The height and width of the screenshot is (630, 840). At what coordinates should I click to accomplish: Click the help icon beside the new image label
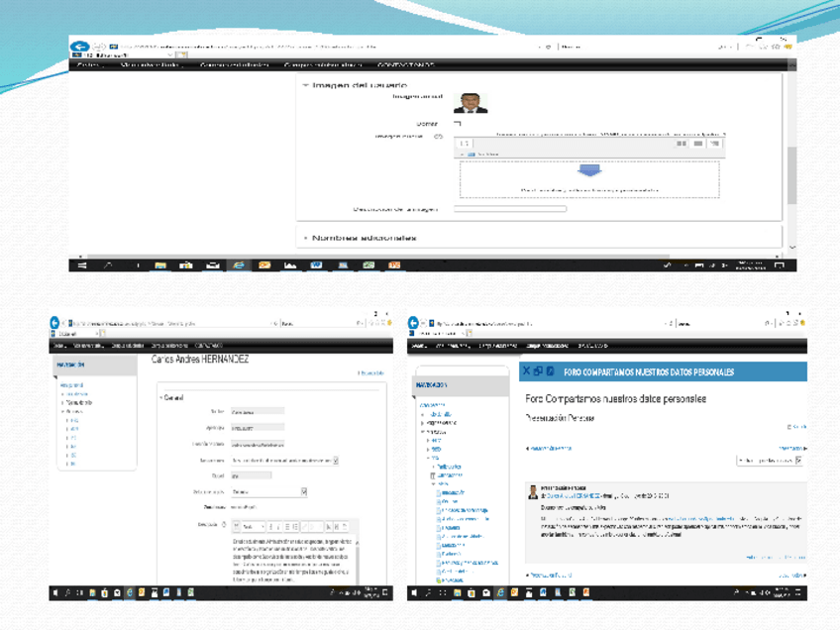click(438, 136)
